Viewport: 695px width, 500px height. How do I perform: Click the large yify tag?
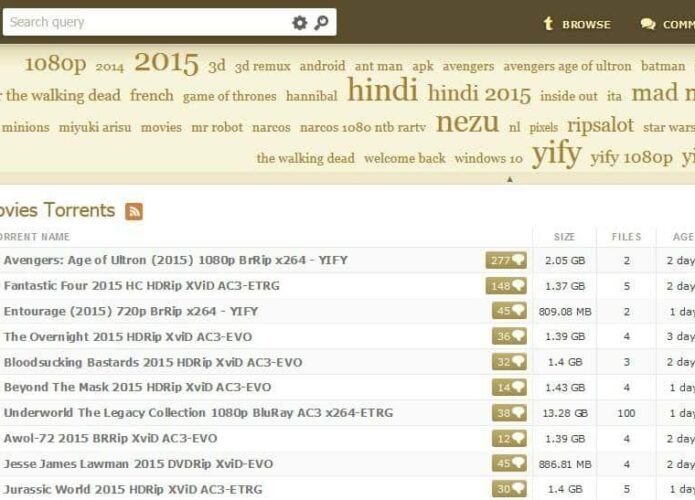pos(557,154)
